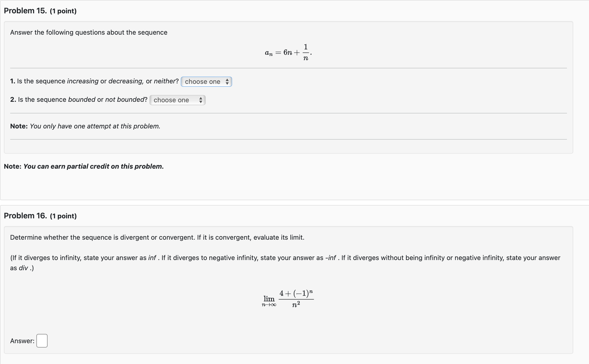Click the sequence introduction sentence in Problem 15
Image resolution: width=589 pixels, height=364 pixels.
(x=89, y=32)
